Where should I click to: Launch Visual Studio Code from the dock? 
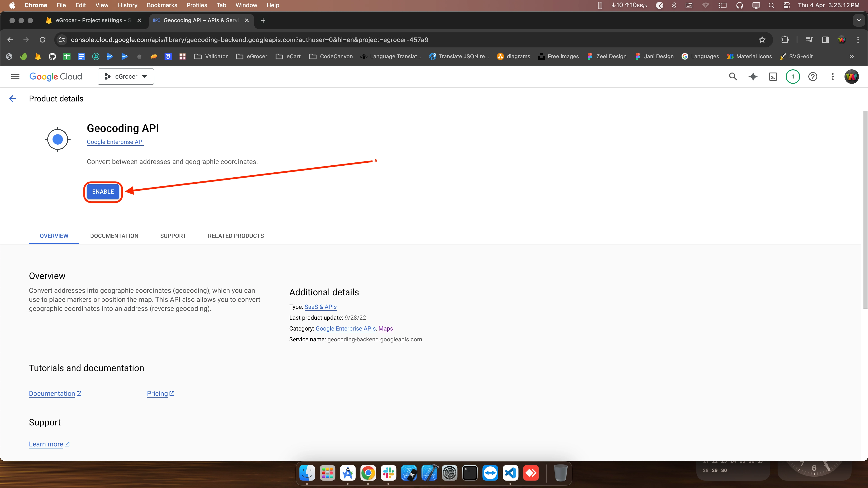click(x=510, y=473)
